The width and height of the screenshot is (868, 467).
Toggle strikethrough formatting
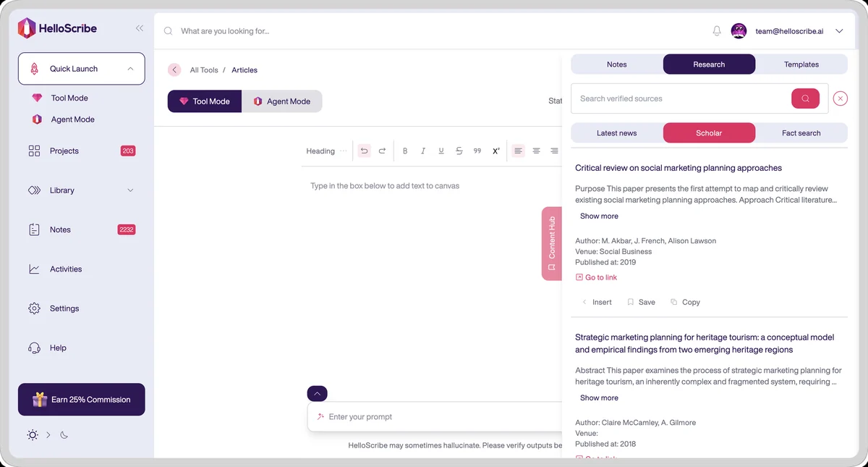(x=459, y=151)
